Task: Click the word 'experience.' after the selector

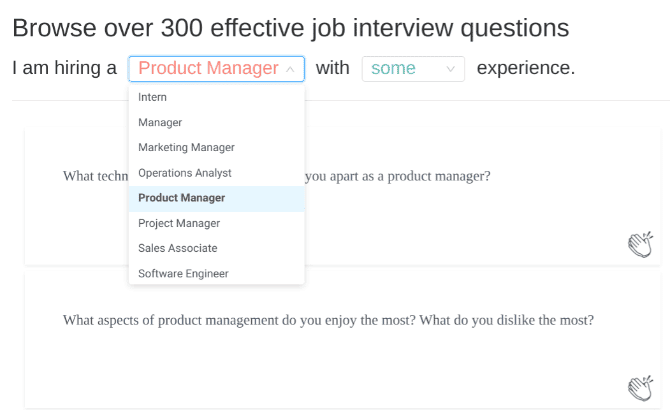Action: click(526, 68)
